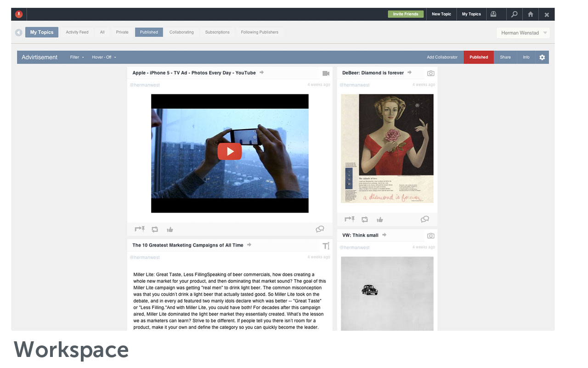
Task: Open search via magnifier icon
Action: [x=514, y=14]
